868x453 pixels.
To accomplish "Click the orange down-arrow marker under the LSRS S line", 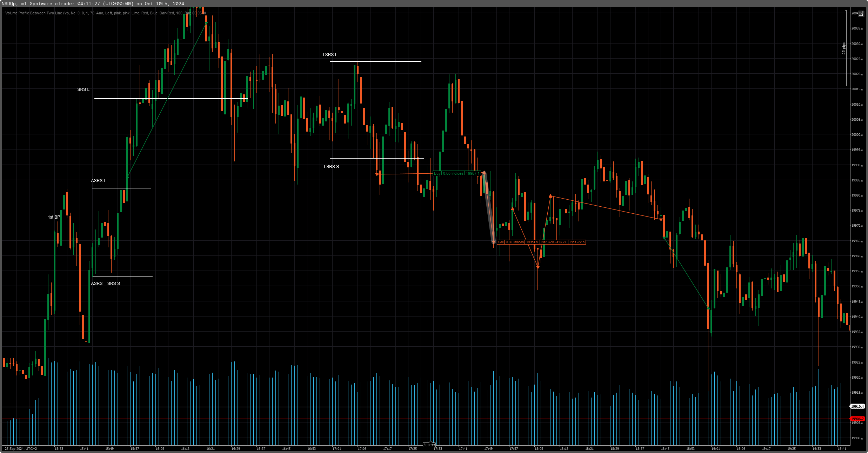I will click(377, 174).
